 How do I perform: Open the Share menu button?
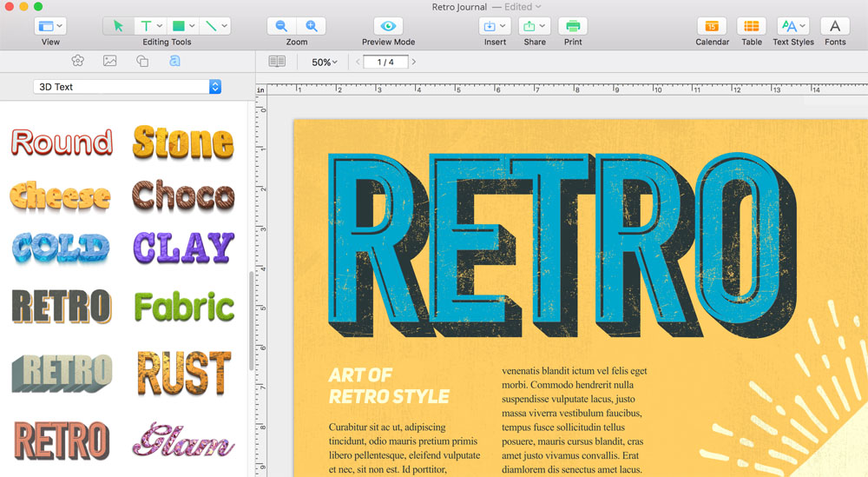(x=535, y=26)
